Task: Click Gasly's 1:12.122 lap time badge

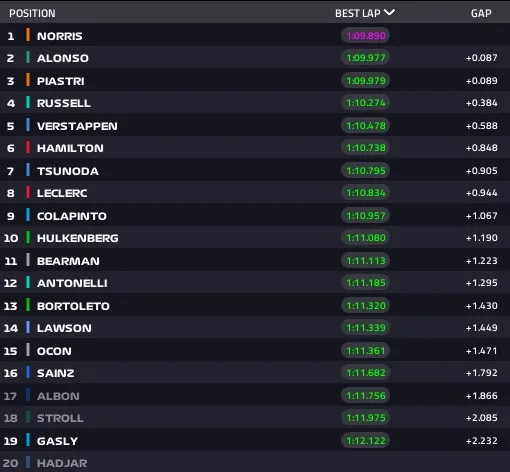Action: (x=366, y=441)
